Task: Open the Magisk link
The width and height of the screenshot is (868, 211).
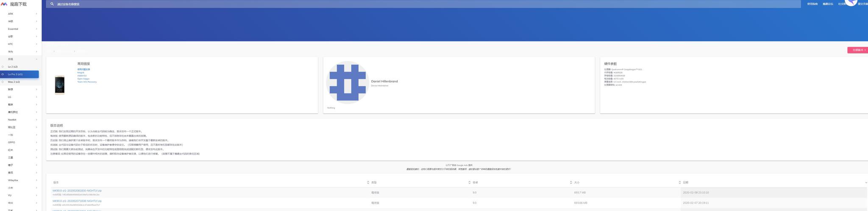Action: (x=81, y=73)
